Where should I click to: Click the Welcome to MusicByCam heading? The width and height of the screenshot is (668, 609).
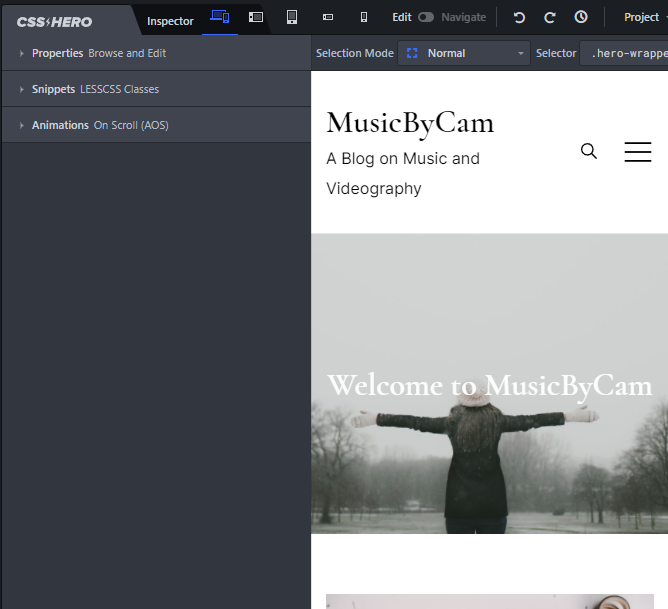pyautogui.click(x=489, y=385)
